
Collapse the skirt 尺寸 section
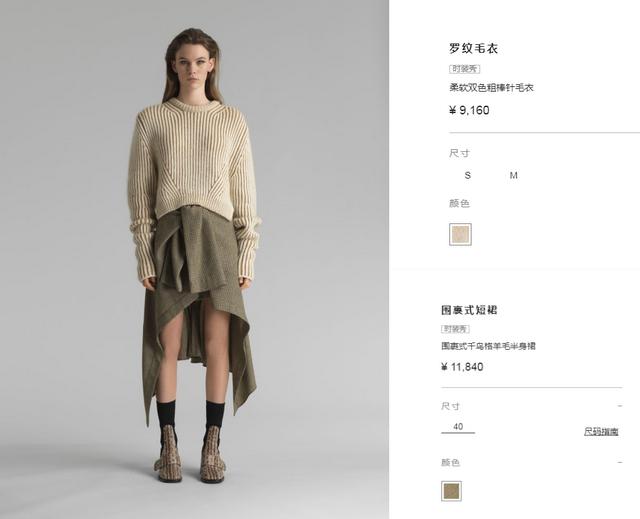(620, 406)
